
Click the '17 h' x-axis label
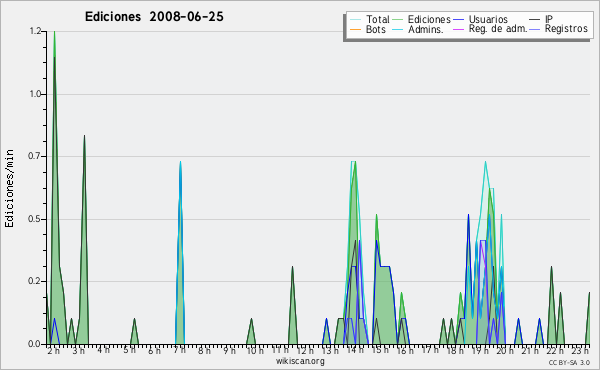coord(430,350)
